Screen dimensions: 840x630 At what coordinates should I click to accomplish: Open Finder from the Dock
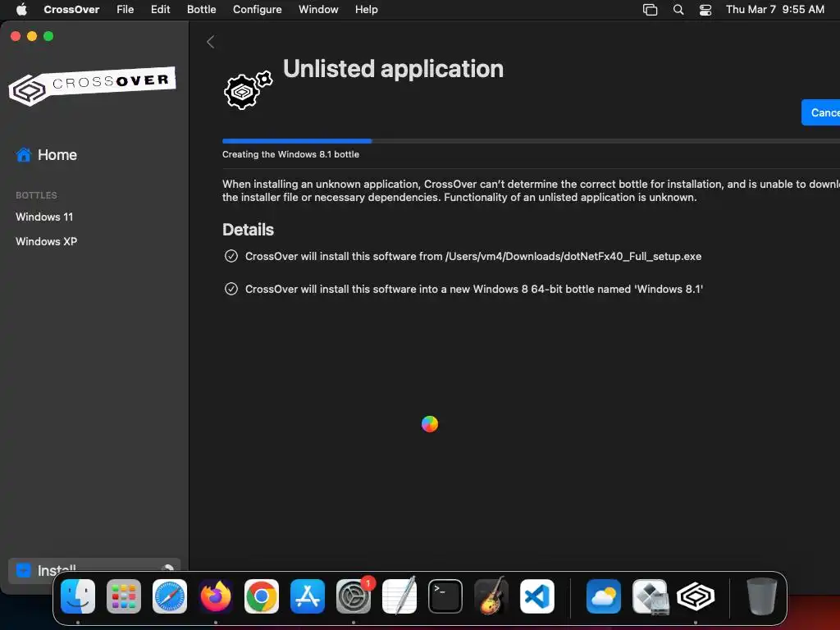(x=78, y=596)
